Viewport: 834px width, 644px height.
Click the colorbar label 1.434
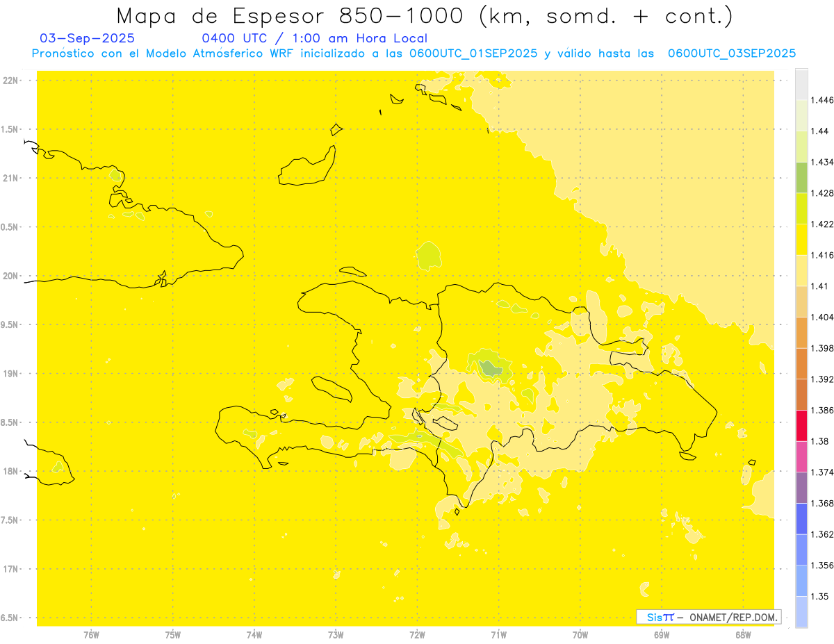coord(822,162)
